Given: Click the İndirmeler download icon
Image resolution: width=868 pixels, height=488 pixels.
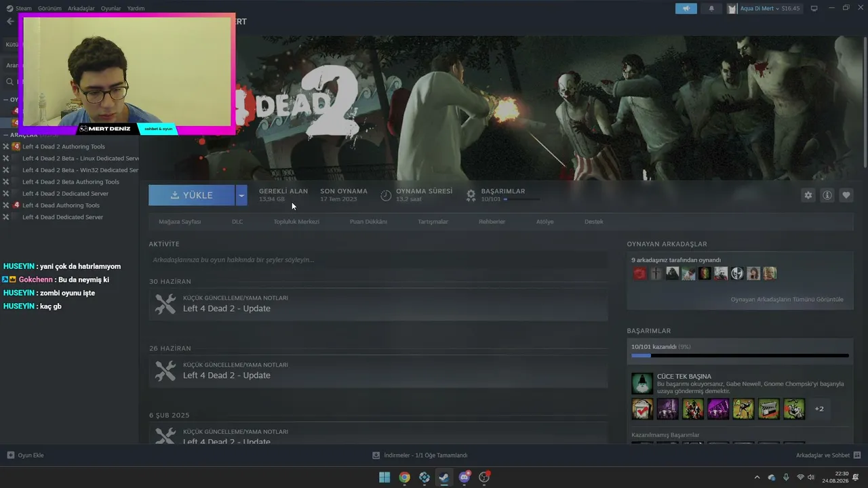Looking at the screenshot, I should pos(376,455).
